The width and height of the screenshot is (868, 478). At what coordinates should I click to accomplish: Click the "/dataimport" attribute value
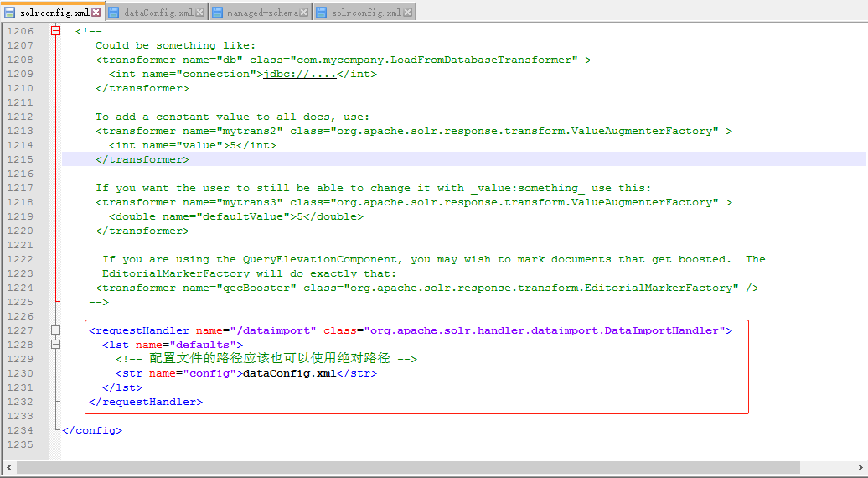click(x=275, y=330)
